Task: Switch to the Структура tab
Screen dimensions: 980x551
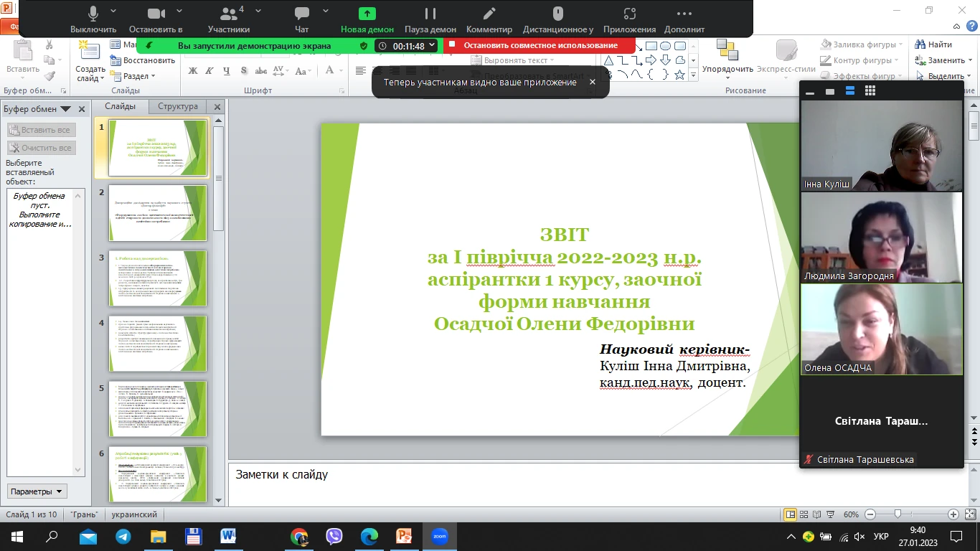Action: click(x=178, y=106)
